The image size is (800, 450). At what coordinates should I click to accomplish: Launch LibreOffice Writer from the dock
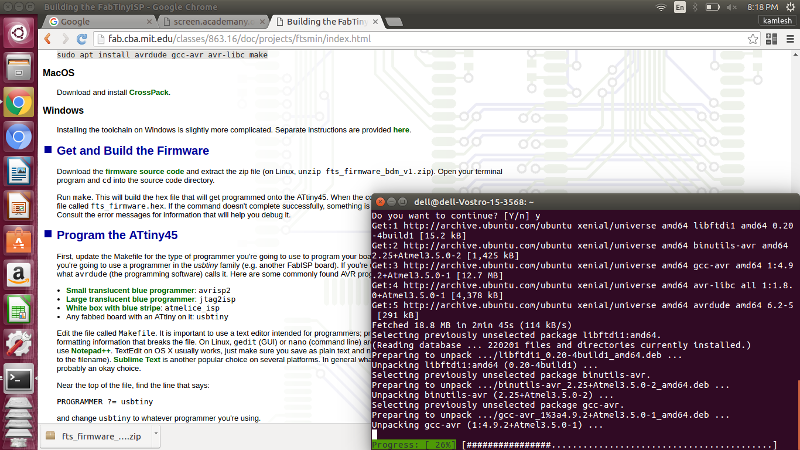(18, 172)
